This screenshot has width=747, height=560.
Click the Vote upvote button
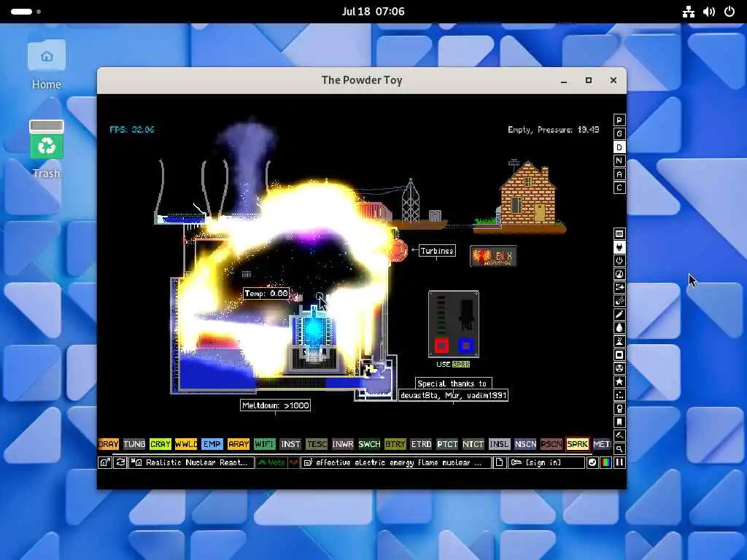point(271,462)
